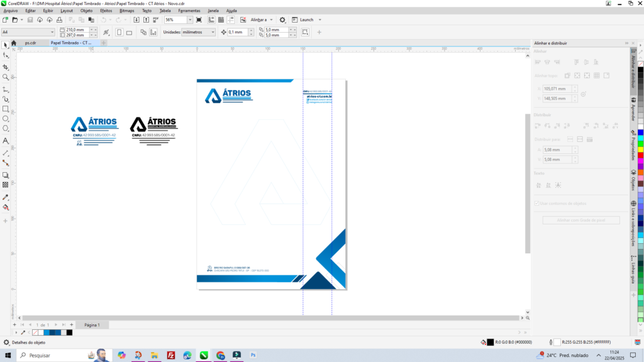Select the Polygon tool

click(x=5, y=128)
